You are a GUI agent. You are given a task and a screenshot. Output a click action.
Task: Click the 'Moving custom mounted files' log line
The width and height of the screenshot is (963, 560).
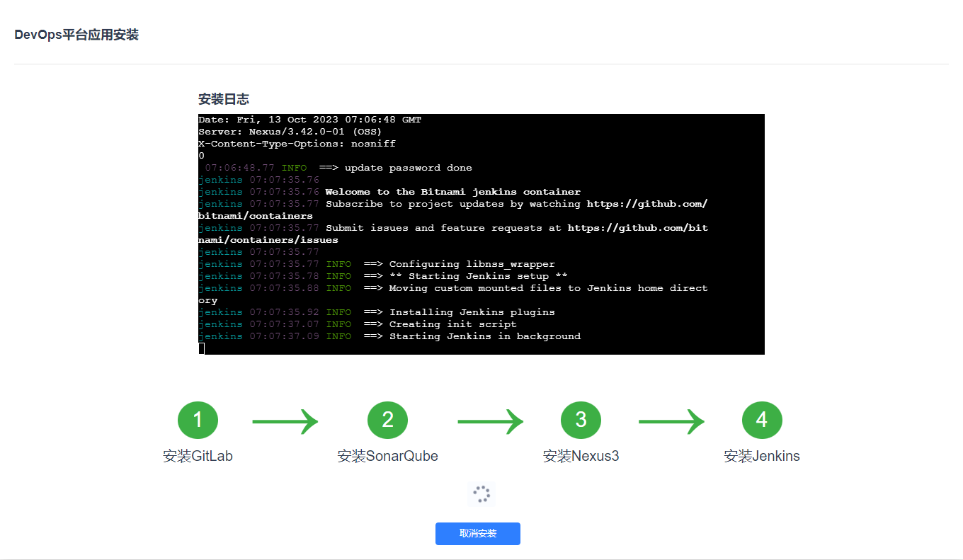click(x=453, y=288)
